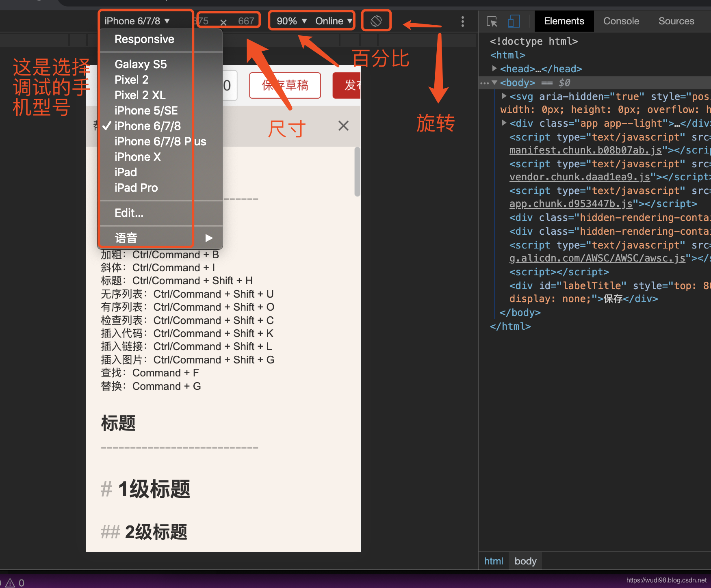Screen dimensions: 711x588
Task: Select iPhone X from the device list
Action: point(137,157)
